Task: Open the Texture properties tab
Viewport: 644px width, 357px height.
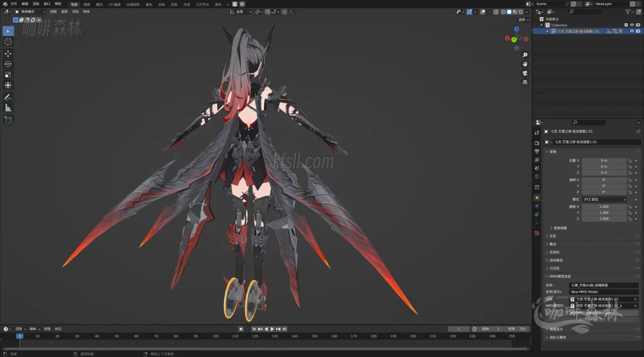Action: [x=537, y=233]
